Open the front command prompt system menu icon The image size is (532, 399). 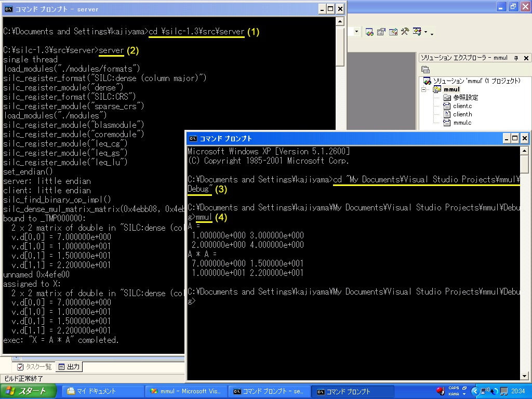[x=193, y=138]
